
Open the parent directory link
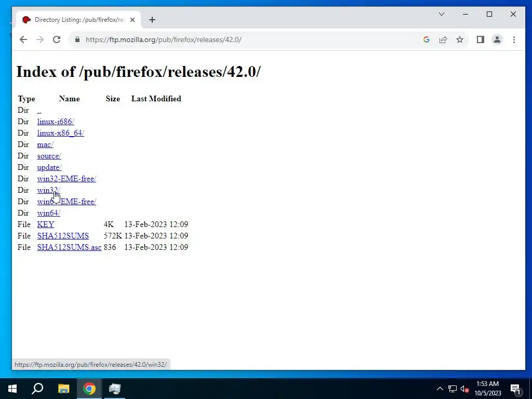[39, 110]
